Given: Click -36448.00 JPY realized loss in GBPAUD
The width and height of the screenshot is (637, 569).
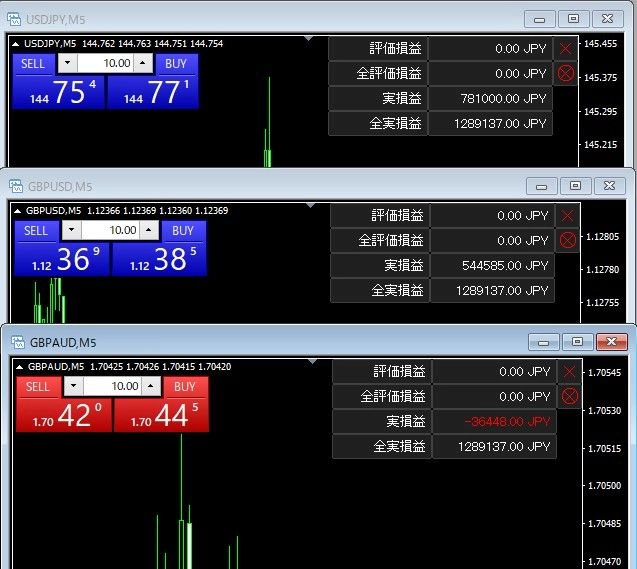Looking at the screenshot, I should tap(494, 422).
